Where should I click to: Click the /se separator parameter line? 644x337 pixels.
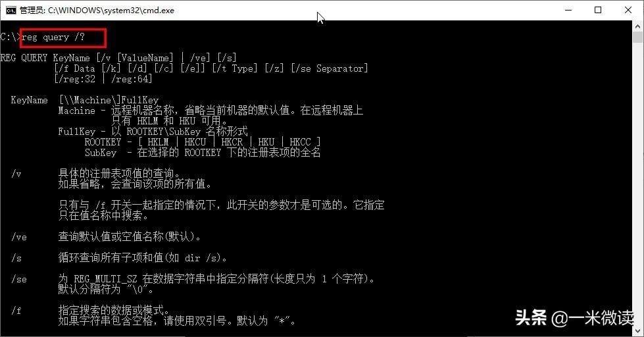pyautogui.click(x=193, y=279)
